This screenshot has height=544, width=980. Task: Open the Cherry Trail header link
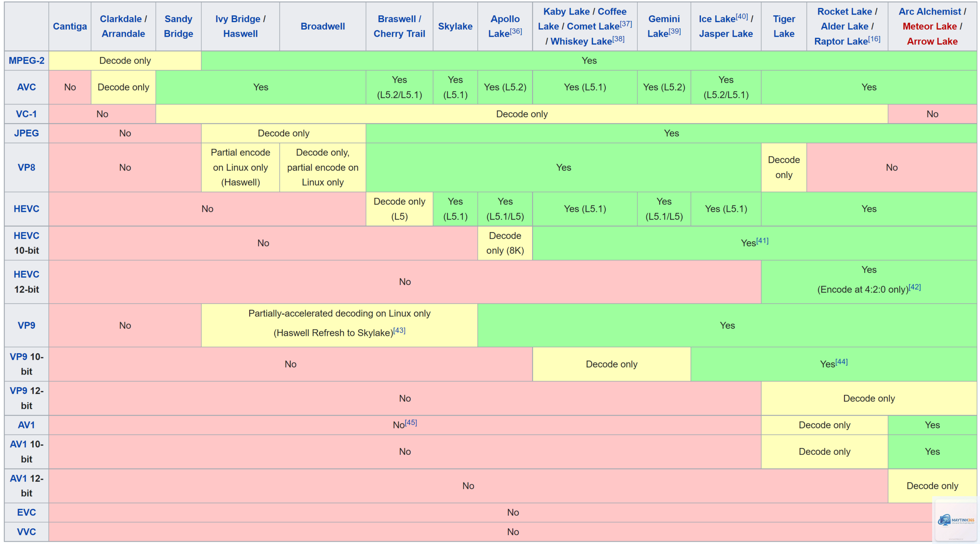click(x=399, y=34)
